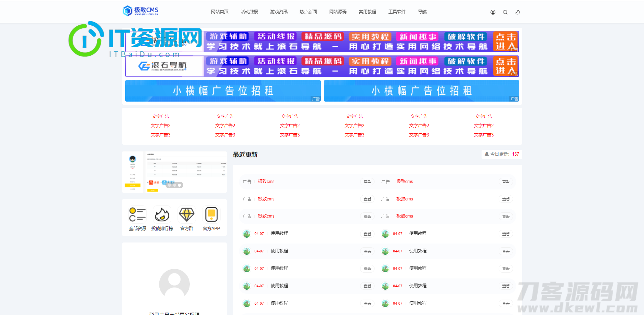
Task: Click the right 小横幅广告位招租 banner
Action: pos(421,91)
